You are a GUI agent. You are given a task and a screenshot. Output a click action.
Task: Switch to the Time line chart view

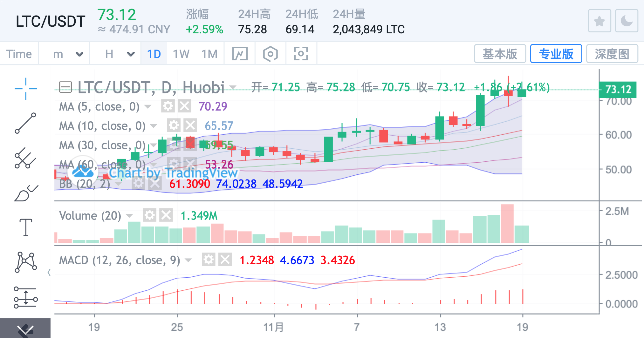coord(19,54)
